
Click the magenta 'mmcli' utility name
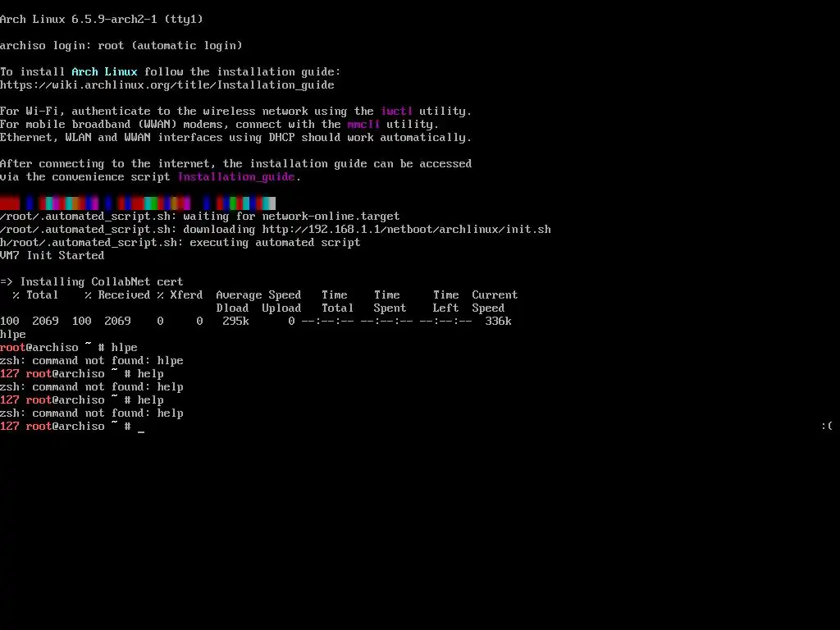pyautogui.click(x=363, y=125)
